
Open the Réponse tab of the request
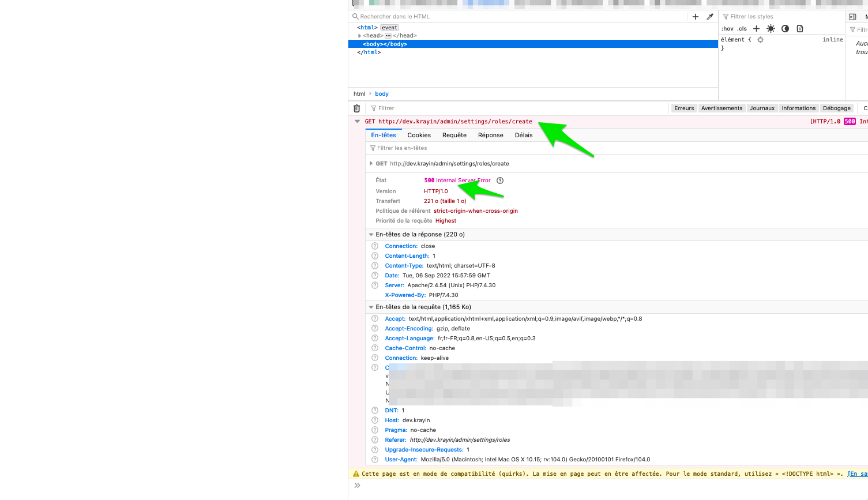coord(490,134)
